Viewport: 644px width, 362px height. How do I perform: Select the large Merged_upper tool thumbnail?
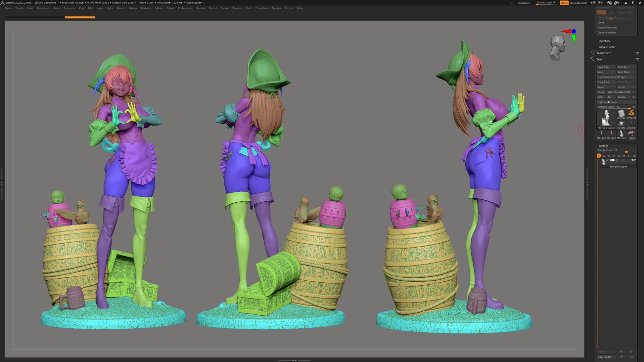click(606, 119)
